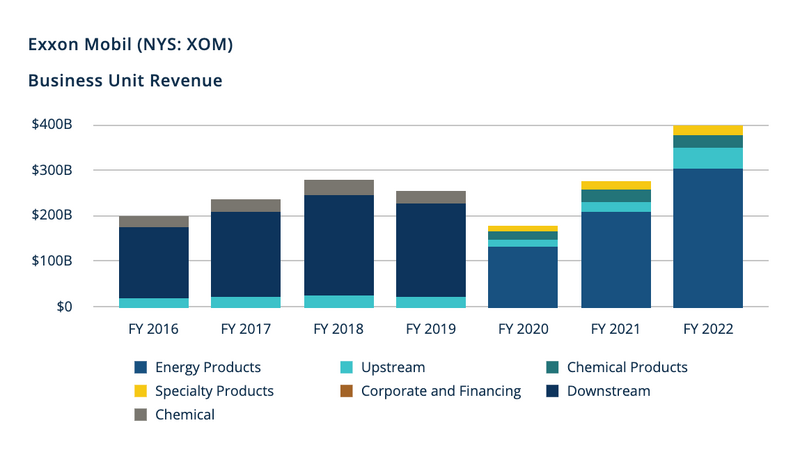Click the Energy Products legend color swatch
This screenshot has width=800, height=469.
click(x=140, y=368)
